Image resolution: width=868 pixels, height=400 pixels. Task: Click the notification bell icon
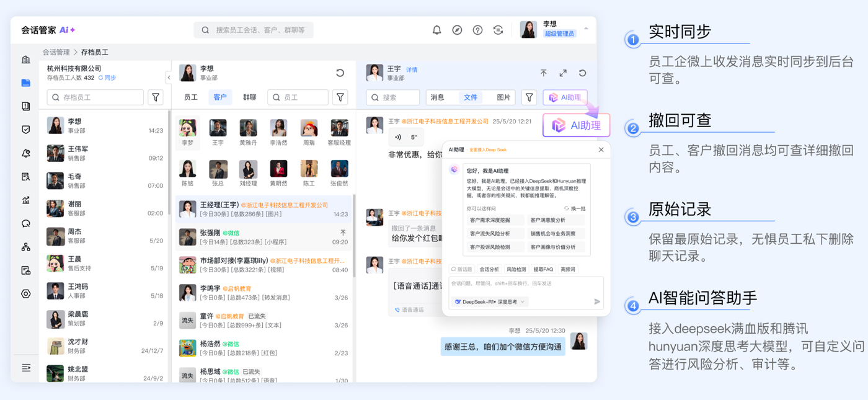coord(436,30)
